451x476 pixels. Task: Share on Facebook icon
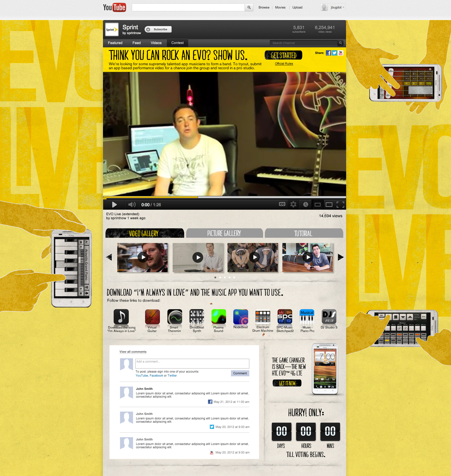click(x=328, y=53)
